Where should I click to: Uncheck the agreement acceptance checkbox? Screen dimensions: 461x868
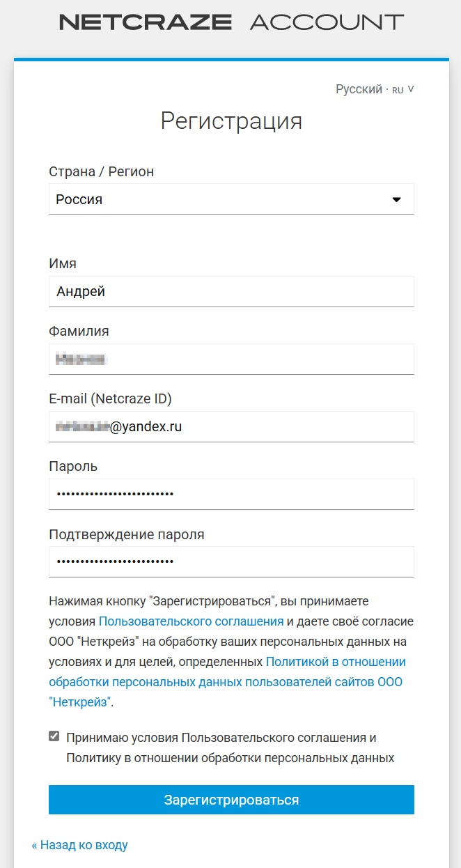54,736
